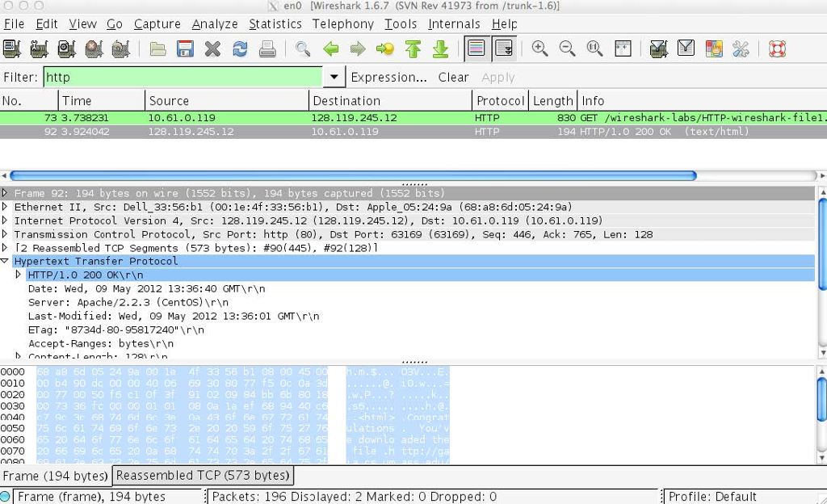Reload the current capture file
The height and width of the screenshot is (504, 827).
point(239,48)
